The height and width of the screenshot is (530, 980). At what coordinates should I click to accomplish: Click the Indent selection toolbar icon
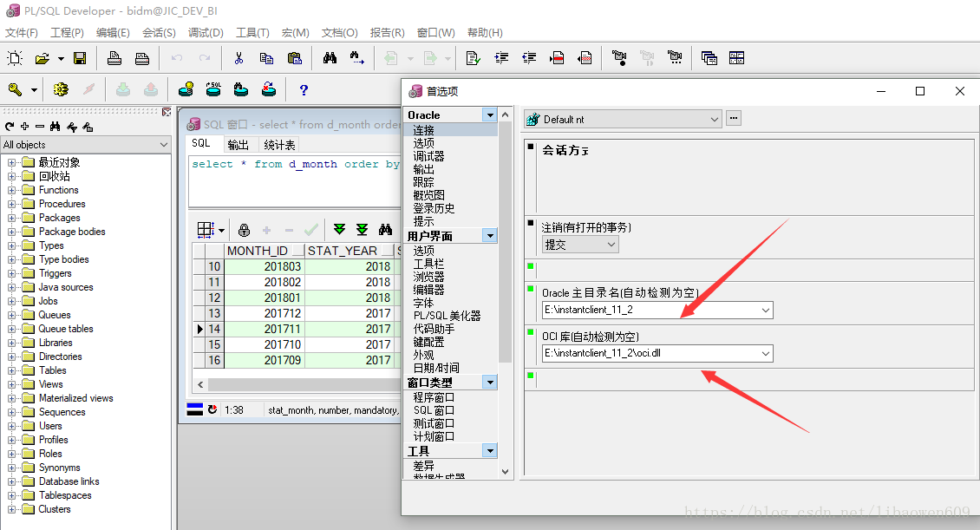click(x=501, y=58)
